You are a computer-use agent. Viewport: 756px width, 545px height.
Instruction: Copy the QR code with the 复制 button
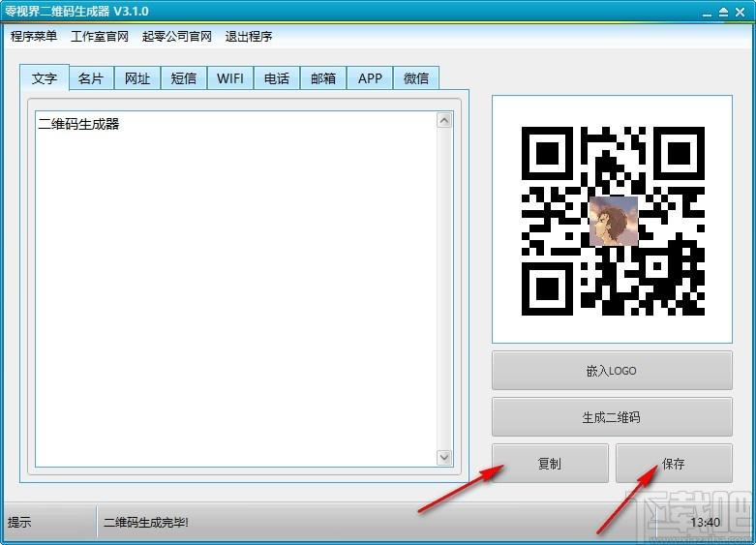coord(550,463)
